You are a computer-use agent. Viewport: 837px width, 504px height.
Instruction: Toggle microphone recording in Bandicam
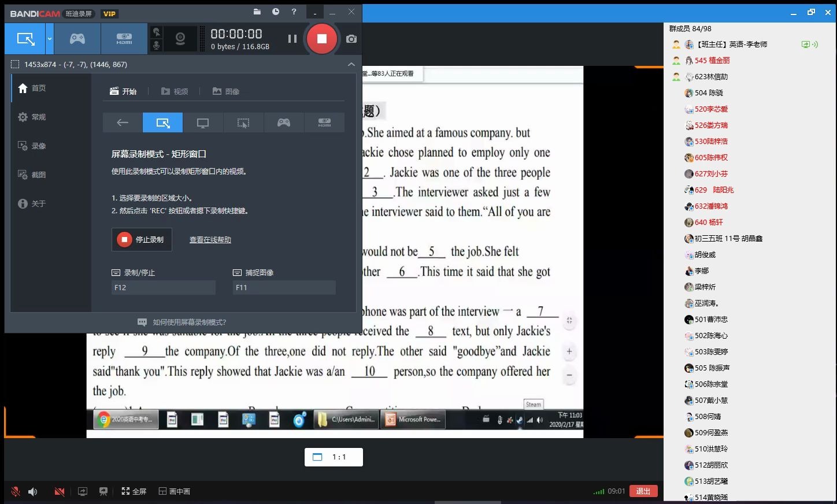(x=156, y=46)
